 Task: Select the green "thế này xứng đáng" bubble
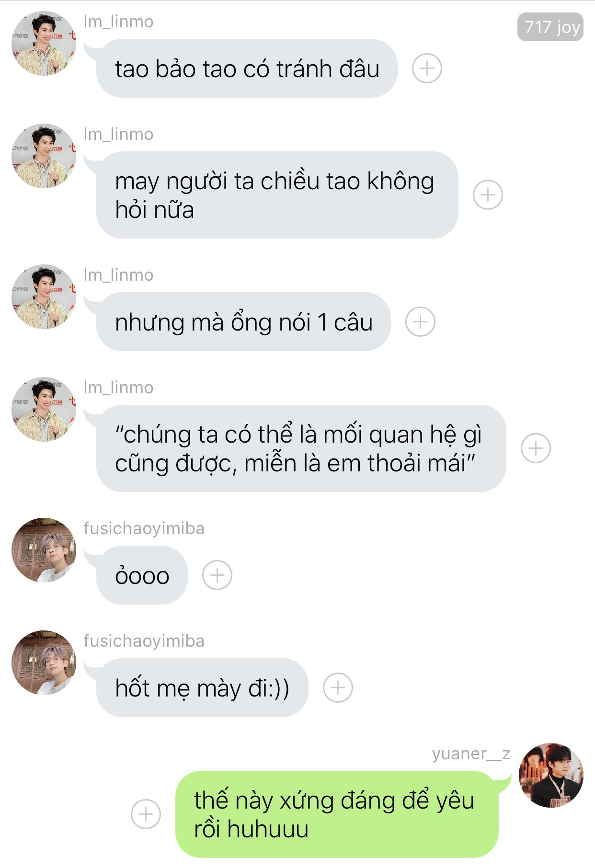[x=337, y=814]
